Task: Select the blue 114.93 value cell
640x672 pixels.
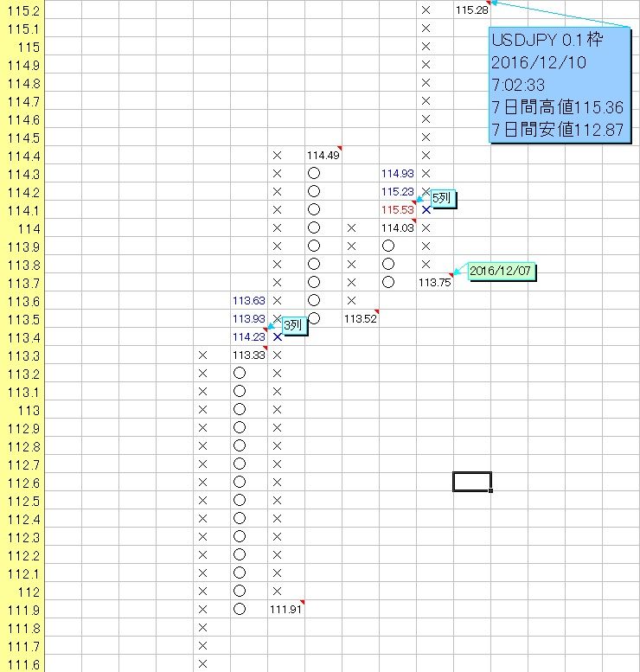Action: (397, 174)
